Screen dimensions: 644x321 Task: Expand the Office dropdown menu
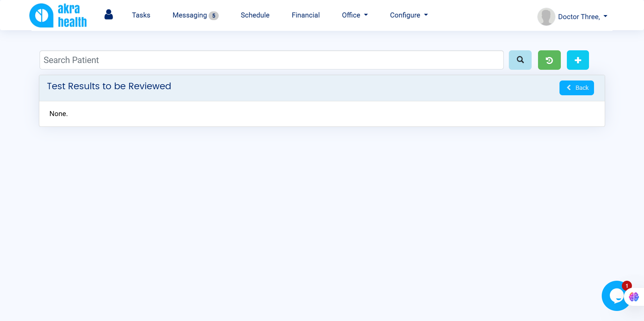355,15
